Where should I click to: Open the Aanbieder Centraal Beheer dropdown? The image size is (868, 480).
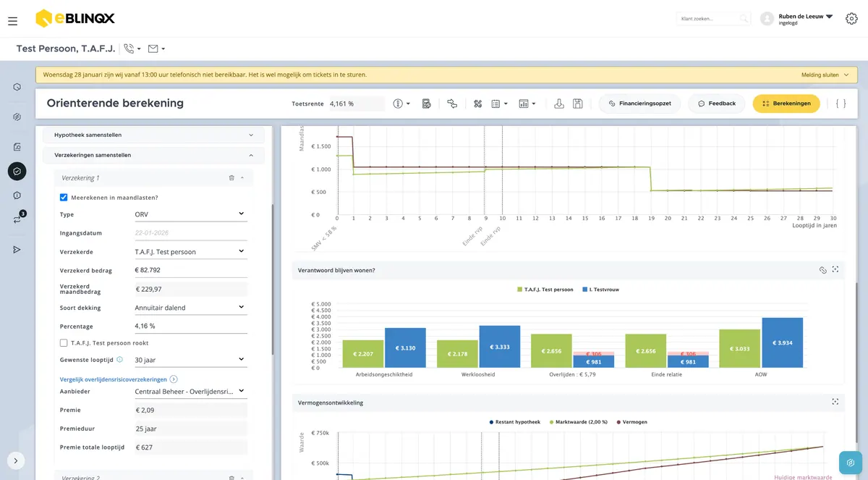click(x=191, y=392)
